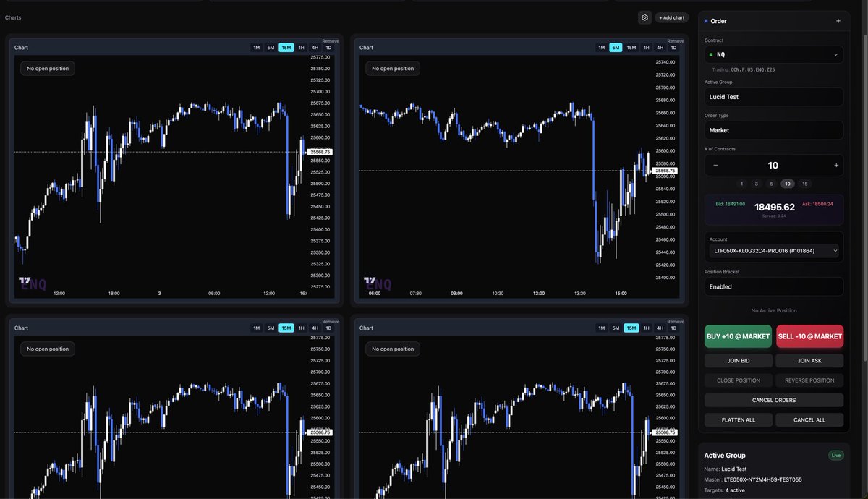Select 1D timeframe on bottom-right chart
This screenshot has height=499, width=868.
click(x=673, y=328)
